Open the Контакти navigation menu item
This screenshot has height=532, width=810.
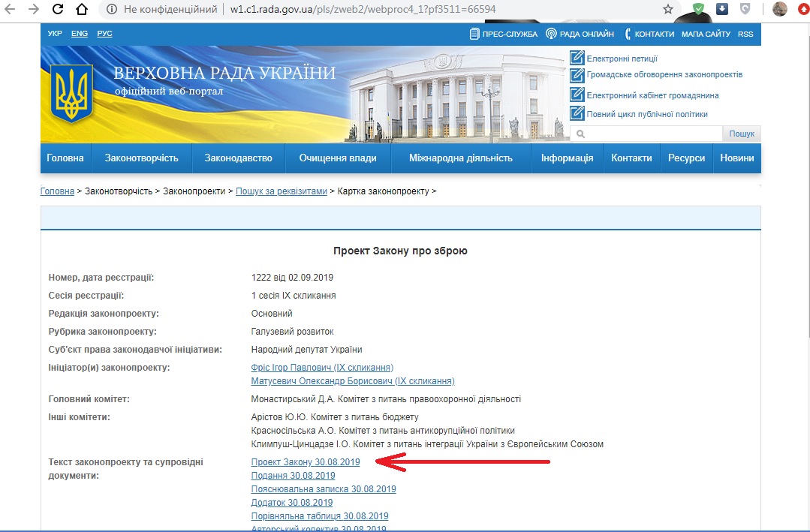[x=631, y=158]
